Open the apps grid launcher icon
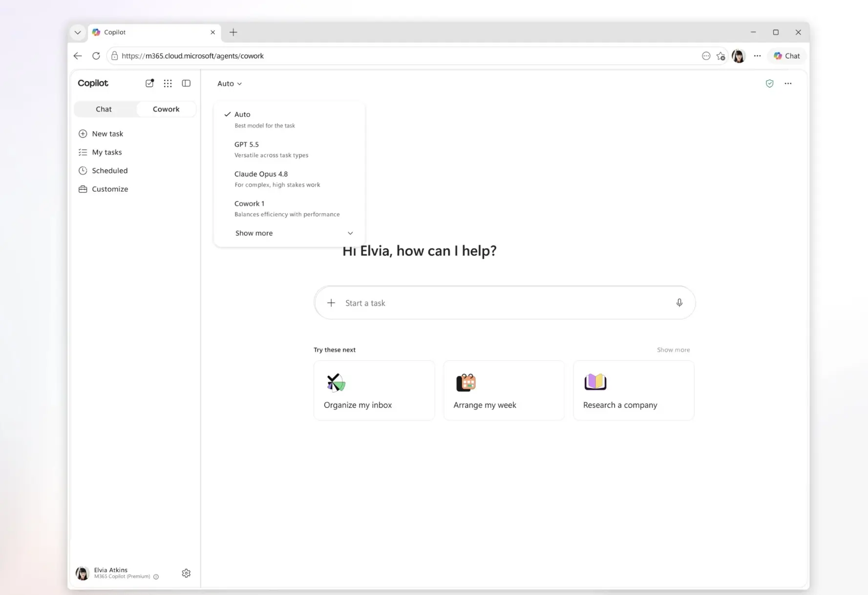Image resolution: width=868 pixels, height=595 pixels. click(168, 83)
